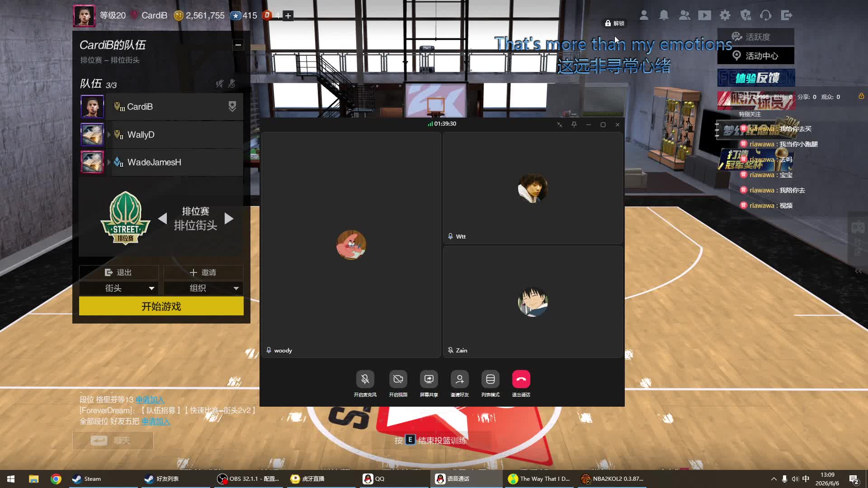Switch call to list mode (列表模式)
Screen dimensions: 868x488
pos(491,379)
